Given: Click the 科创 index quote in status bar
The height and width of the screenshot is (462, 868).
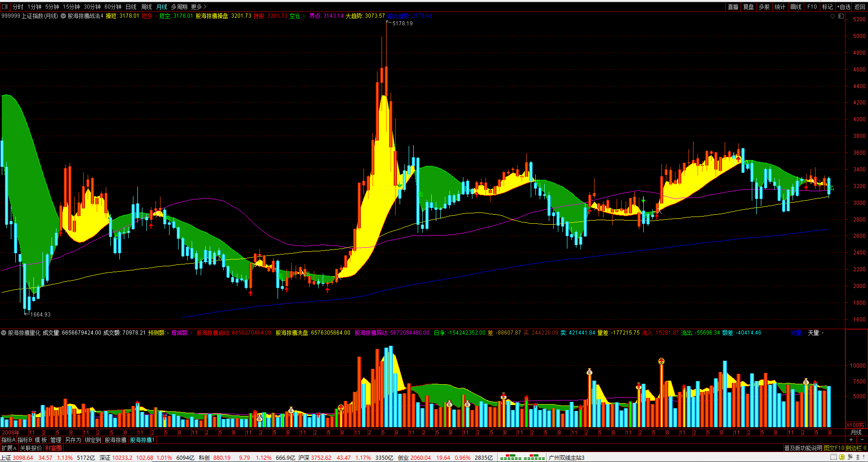Looking at the screenshot, I should 247,457.
